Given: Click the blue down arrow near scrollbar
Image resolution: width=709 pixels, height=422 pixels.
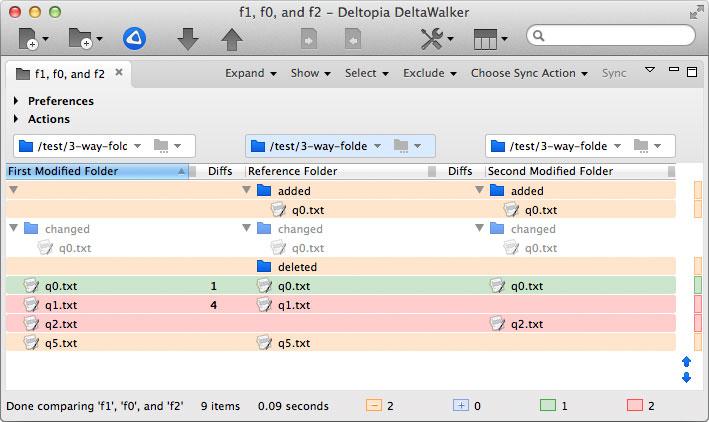Looking at the screenshot, I should (x=686, y=377).
